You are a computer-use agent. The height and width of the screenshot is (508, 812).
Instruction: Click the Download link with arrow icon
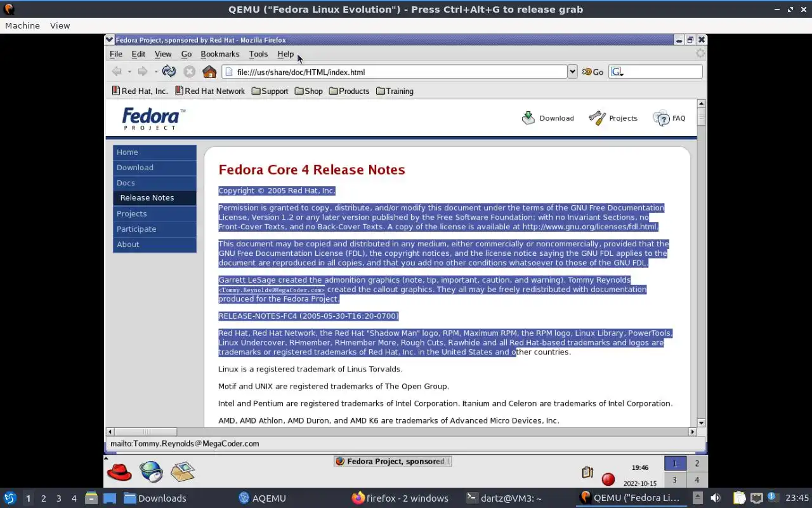(547, 118)
